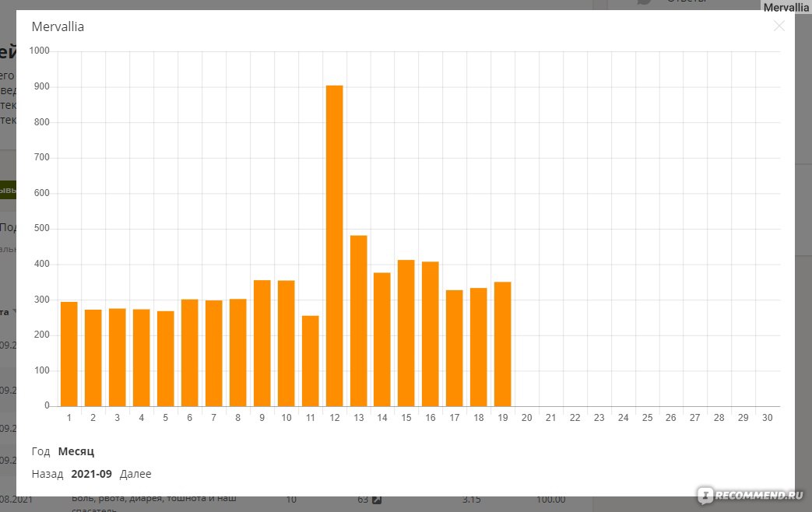Select the bar for day 9

262,343
